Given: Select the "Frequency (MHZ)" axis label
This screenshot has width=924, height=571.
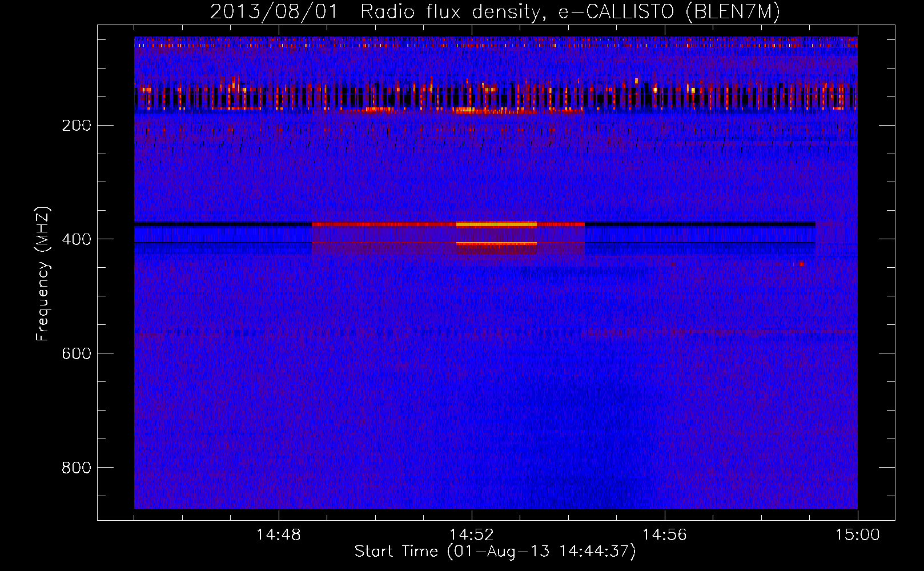Looking at the screenshot, I should (x=43, y=274).
